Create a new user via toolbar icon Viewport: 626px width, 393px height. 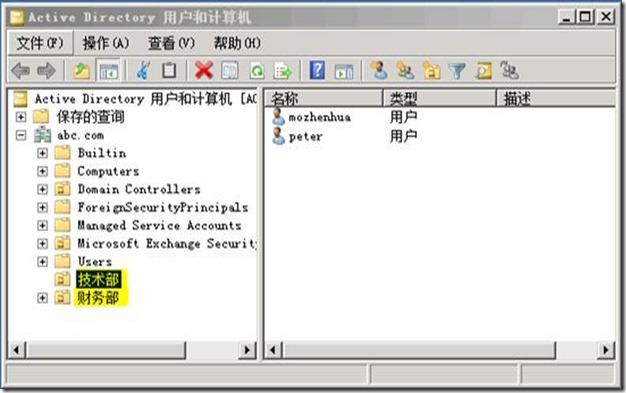[378, 70]
